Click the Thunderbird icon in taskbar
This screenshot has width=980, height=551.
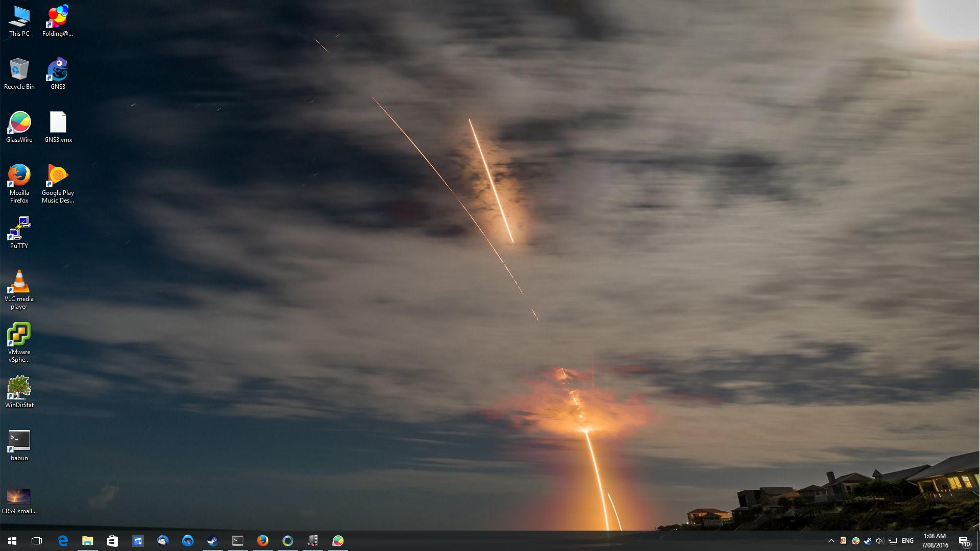click(x=163, y=541)
